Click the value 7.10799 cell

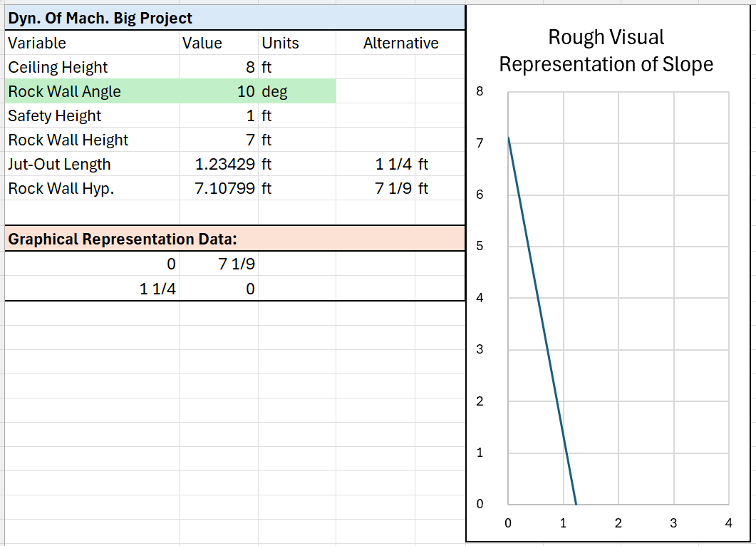(219, 188)
